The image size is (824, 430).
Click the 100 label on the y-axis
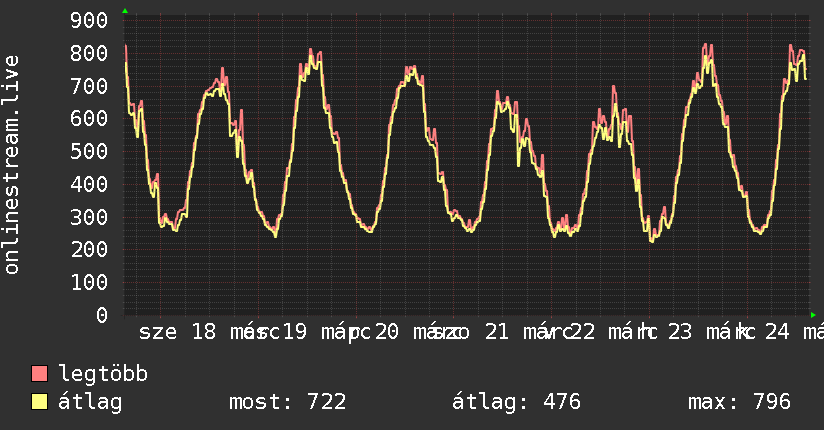tap(90, 282)
